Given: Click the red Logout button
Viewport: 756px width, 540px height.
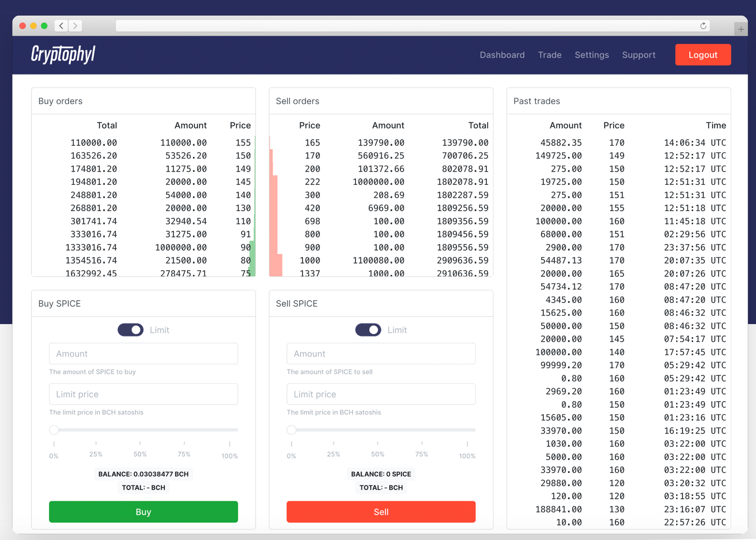Looking at the screenshot, I should click(703, 55).
